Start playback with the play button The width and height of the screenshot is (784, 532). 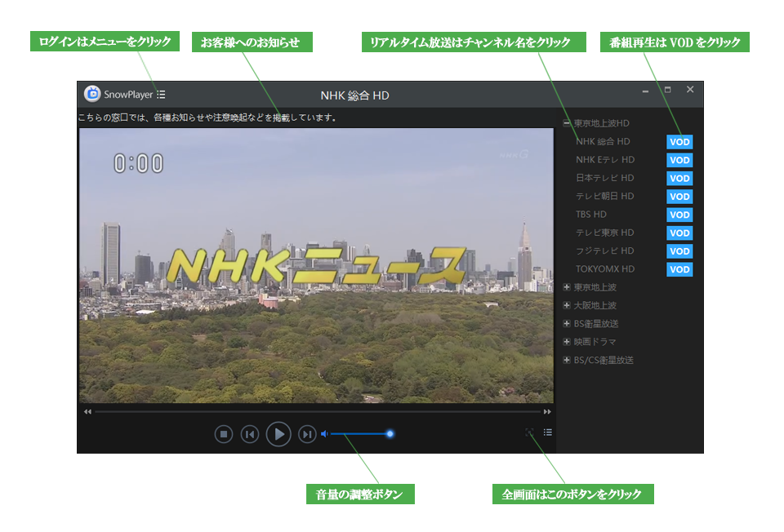(278, 434)
